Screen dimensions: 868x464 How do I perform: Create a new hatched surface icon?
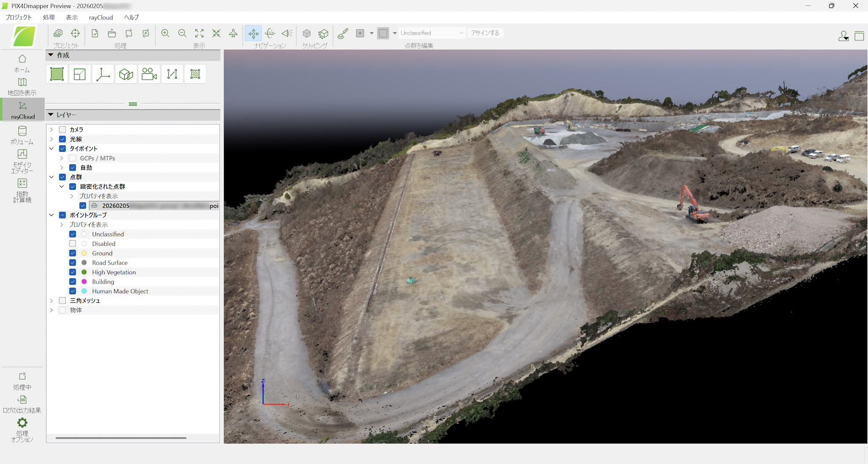[x=195, y=74]
